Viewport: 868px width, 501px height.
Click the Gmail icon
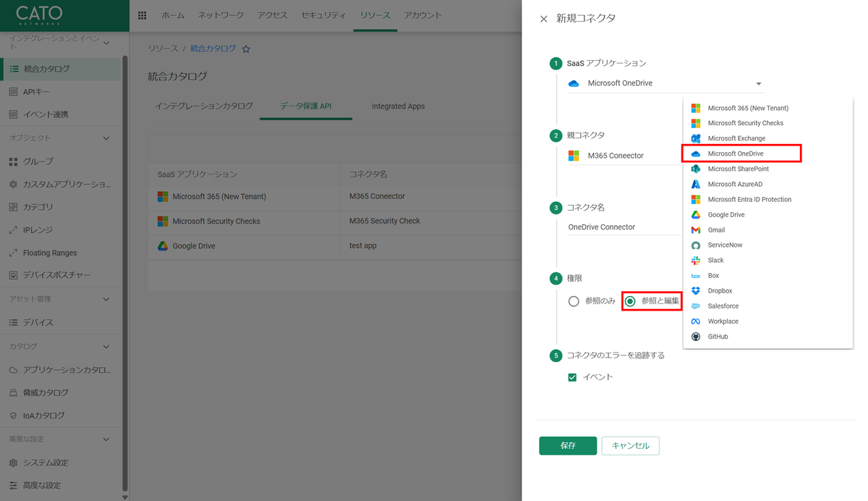[x=696, y=230]
